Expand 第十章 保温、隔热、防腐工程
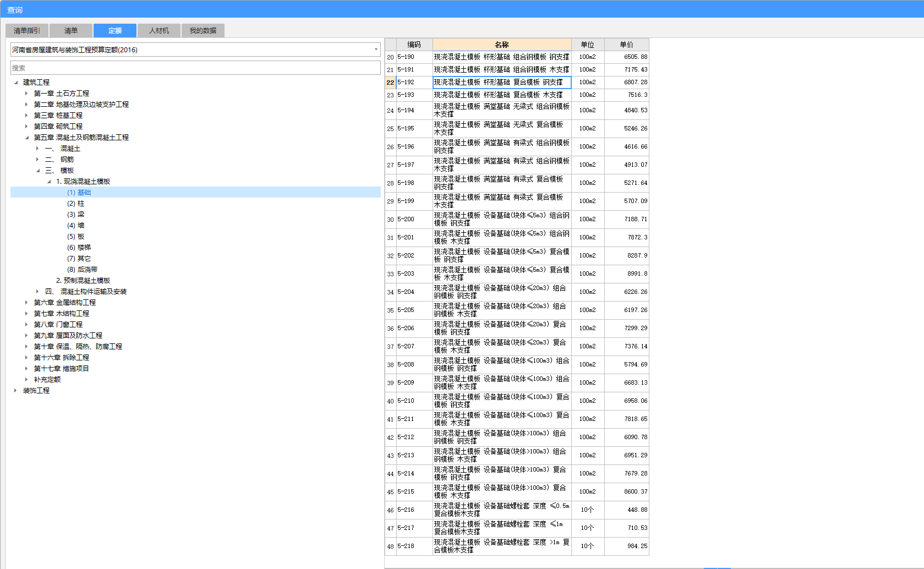Image resolution: width=924 pixels, height=569 pixels. tap(26, 347)
